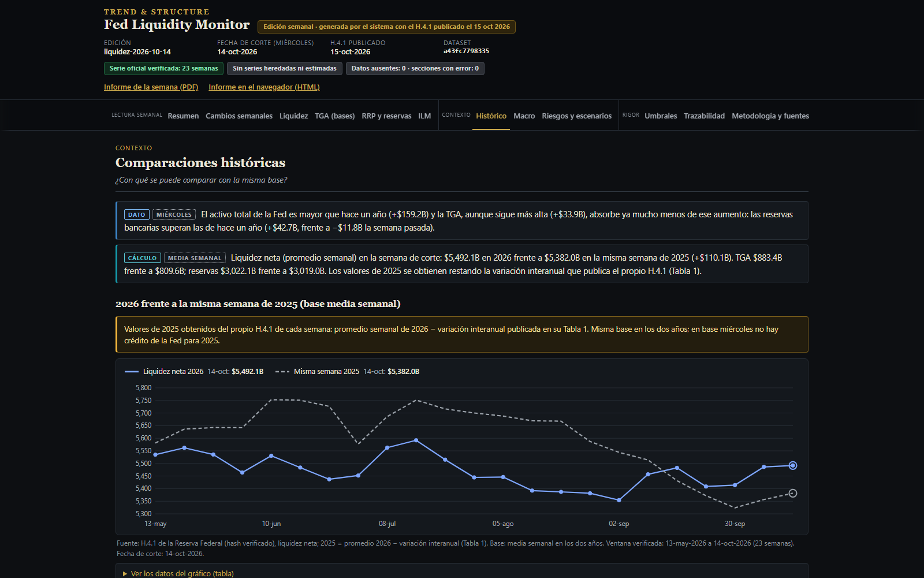Switch to the Macro tab
The image size is (924, 578).
(x=524, y=116)
